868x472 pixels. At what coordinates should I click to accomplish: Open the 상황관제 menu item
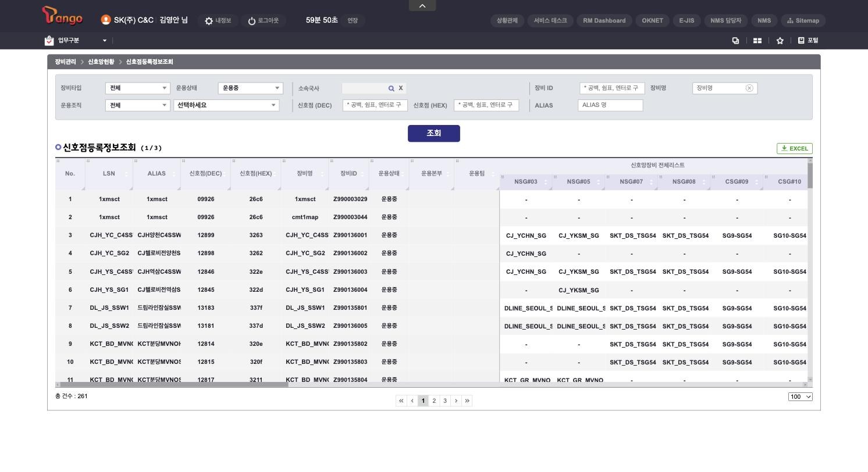coord(507,20)
